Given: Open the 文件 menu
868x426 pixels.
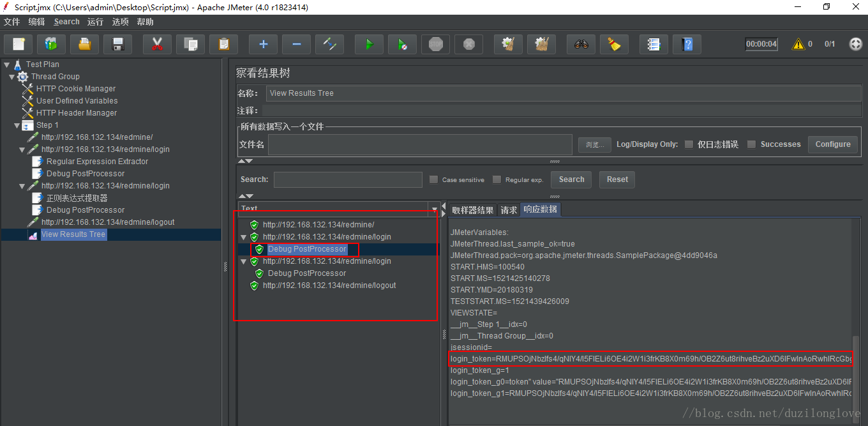Looking at the screenshot, I should tap(12, 22).
